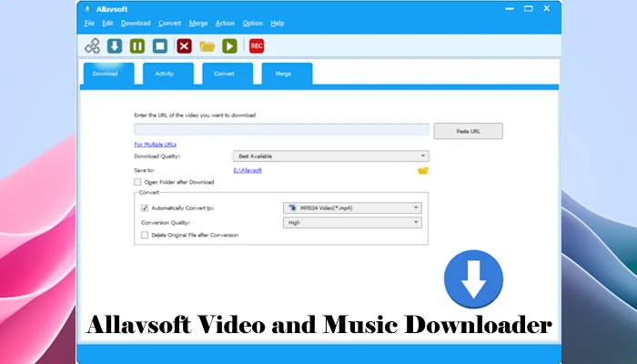Browse save location via yellow folder icon
The width and height of the screenshot is (637, 364).
pos(423,171)
